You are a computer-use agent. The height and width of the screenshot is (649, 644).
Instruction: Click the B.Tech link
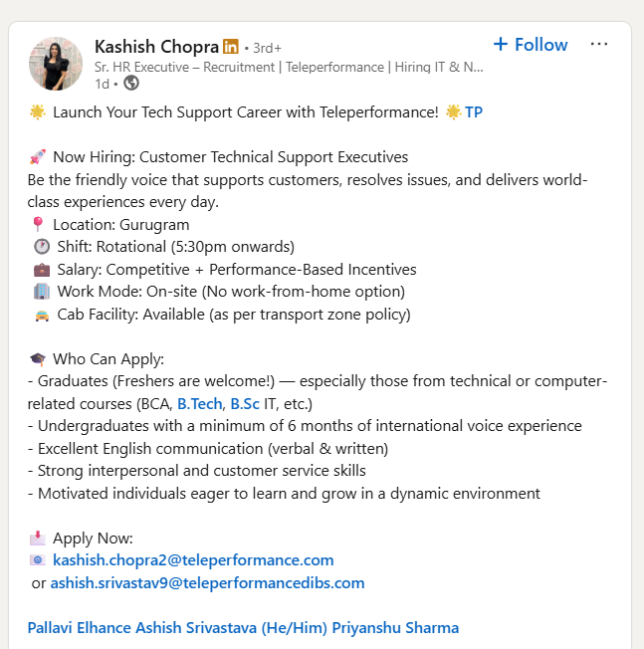pyautogui.click(x=200, y=404)
